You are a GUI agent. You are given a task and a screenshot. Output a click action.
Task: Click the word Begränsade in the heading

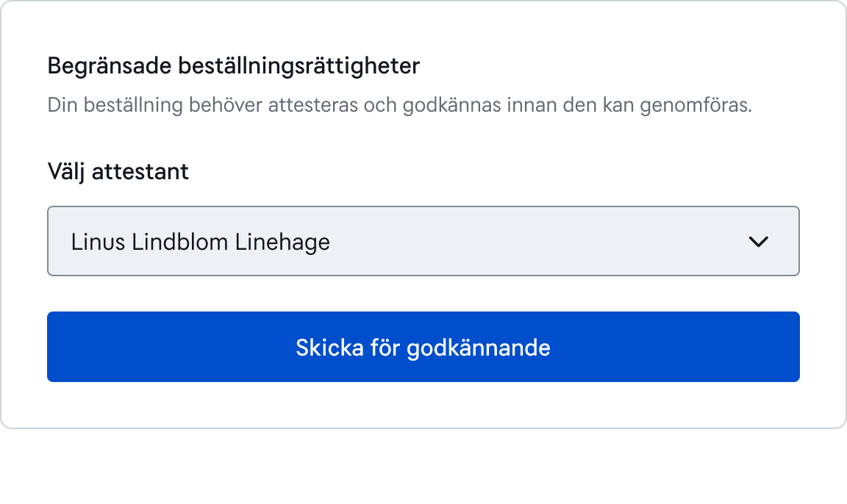click(x=110, y=66)
